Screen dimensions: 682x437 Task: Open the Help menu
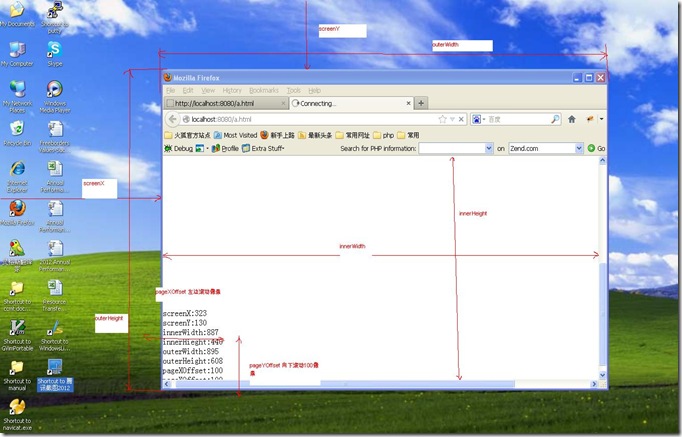coord(314,90)
